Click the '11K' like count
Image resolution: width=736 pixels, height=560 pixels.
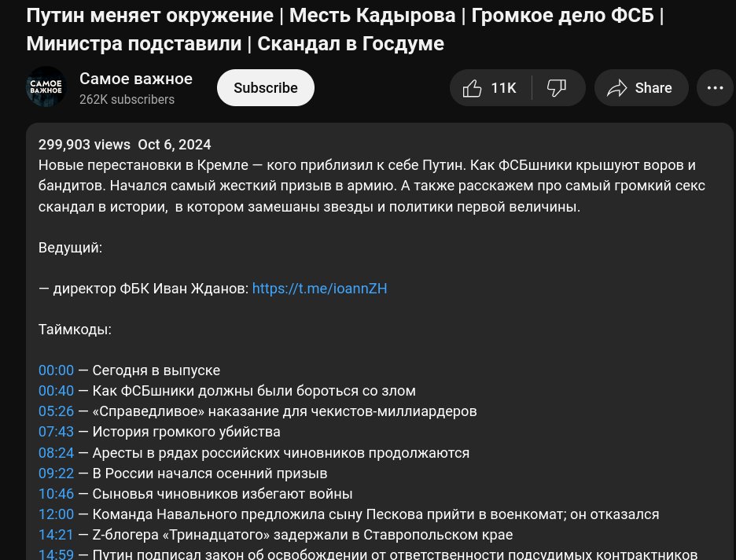504,88
